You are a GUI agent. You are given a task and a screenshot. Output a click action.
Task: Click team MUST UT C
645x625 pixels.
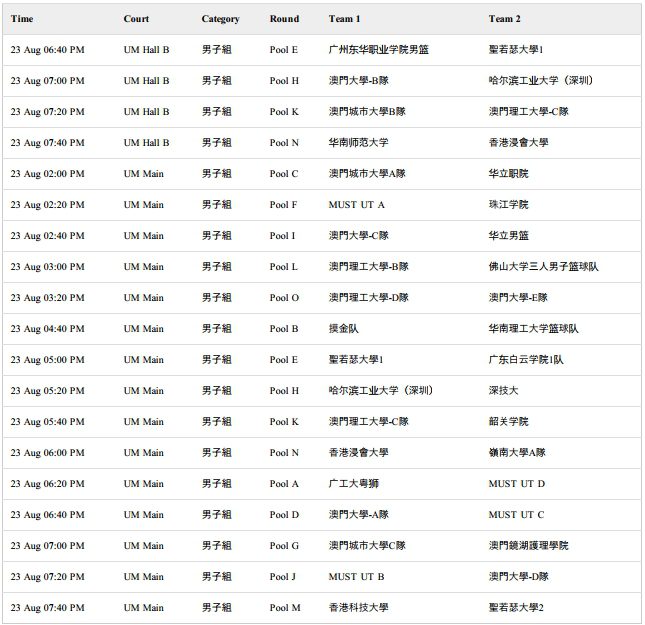[x=516, y=515]
